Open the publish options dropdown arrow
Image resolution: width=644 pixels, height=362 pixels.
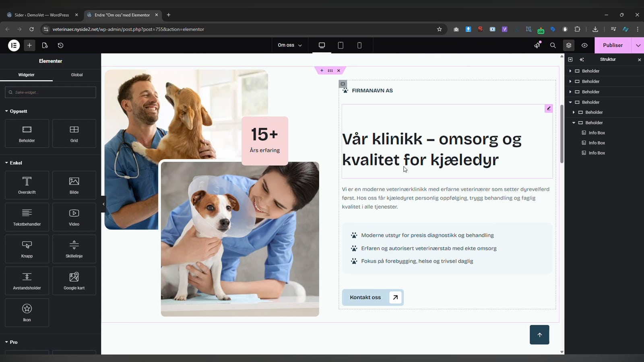click(638, 45)
